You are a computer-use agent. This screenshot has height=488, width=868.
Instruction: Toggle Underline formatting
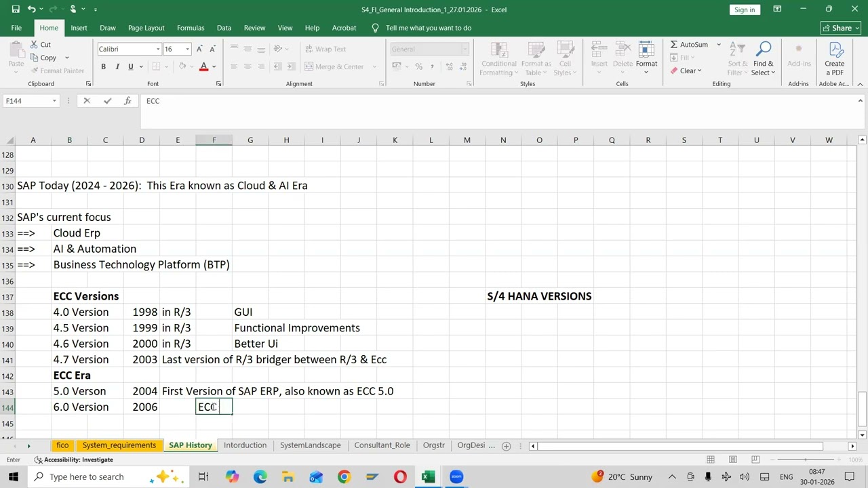[131, 66]
